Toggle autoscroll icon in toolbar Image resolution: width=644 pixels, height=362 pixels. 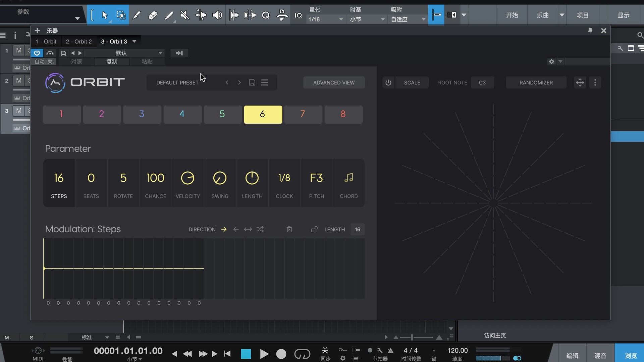click(452, 15)
